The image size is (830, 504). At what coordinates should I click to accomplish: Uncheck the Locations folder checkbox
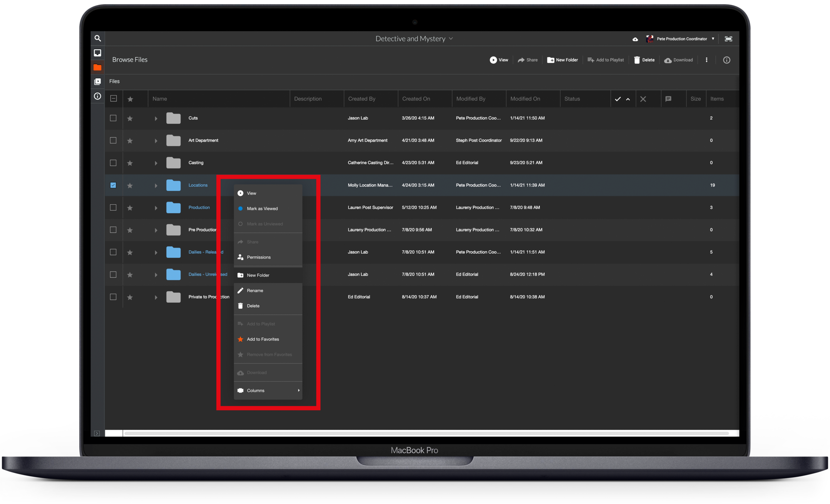click(113, 185)
